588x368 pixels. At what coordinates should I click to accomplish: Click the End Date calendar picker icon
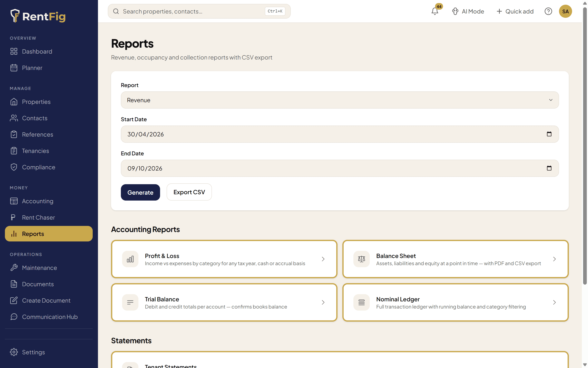[x=549, y=168]
